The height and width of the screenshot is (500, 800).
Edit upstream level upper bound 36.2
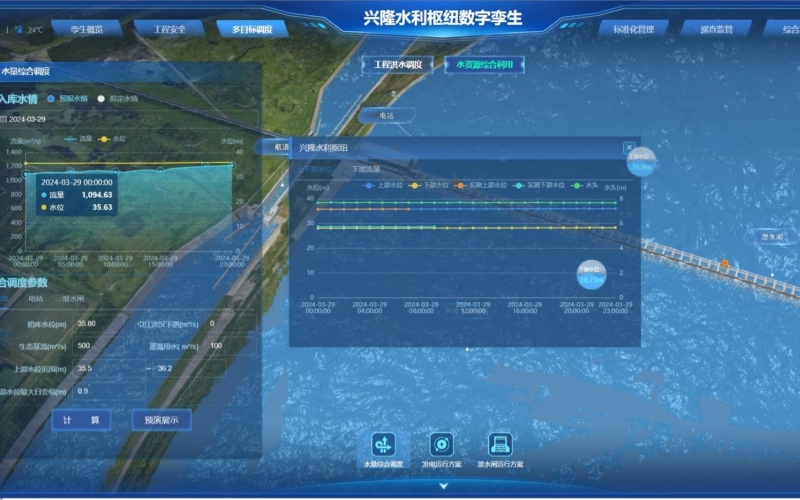(188, 368)
